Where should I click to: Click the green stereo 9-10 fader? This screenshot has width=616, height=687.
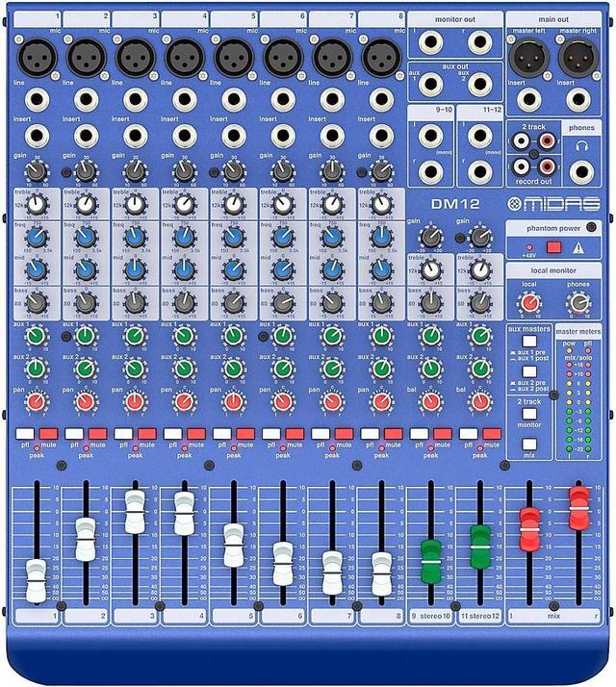430,562
